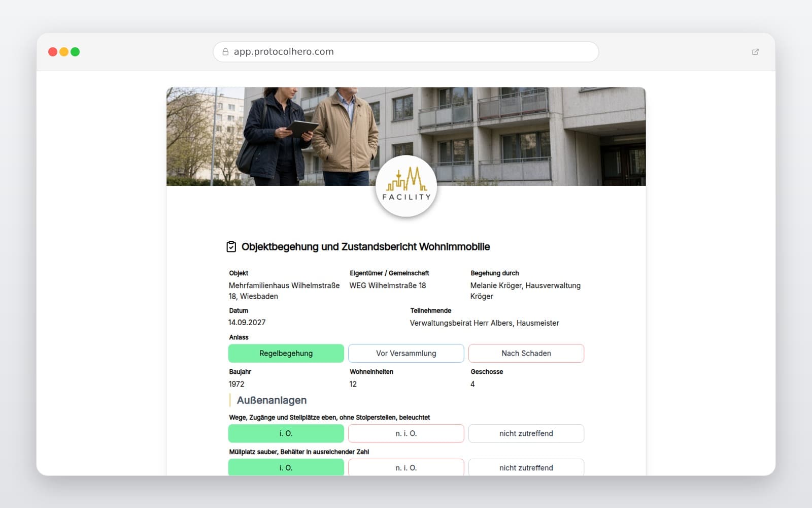Click the lock icon in address bar
This screenshot has height=508, width=812.
(x=225, y=52)
